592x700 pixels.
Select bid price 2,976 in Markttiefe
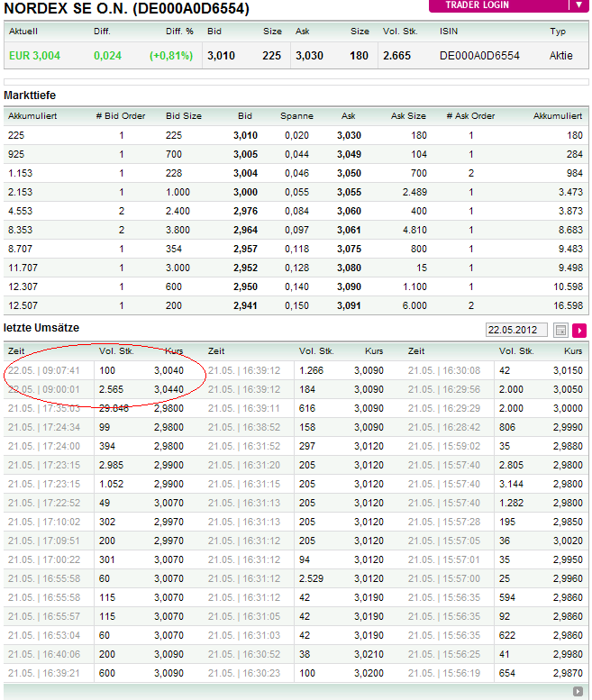tap(245, 211)
